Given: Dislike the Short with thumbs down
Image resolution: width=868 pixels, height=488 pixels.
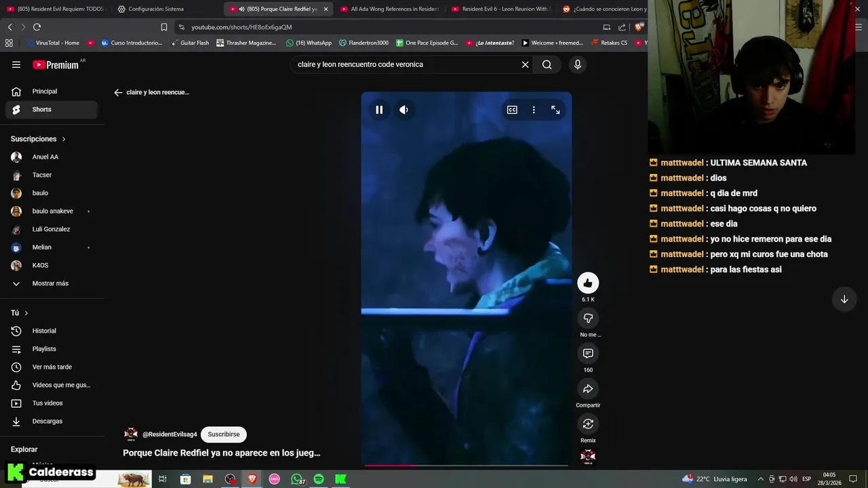Looking at the screenshot, I should [588, 318].
